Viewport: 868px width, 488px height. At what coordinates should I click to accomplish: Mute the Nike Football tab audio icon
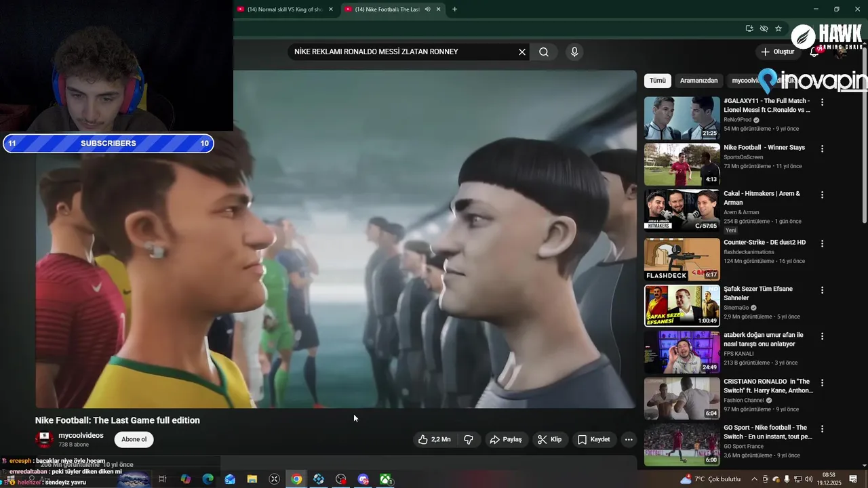[427, 9]
